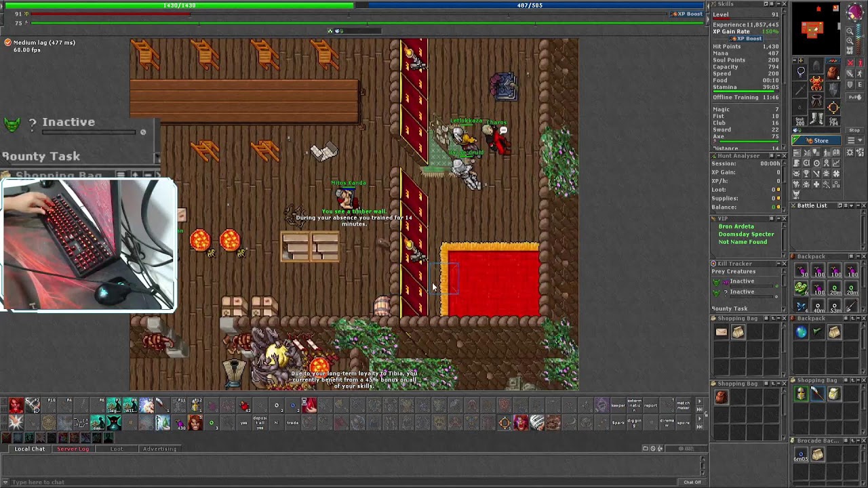
Task: Collapse the Hunt Analyser panel
Action: point(778,156)
